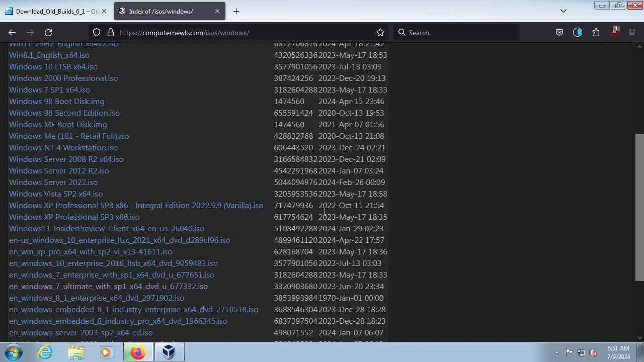
Task: Click the page vertical scrollbar thumb
Action: coord(639,207)
